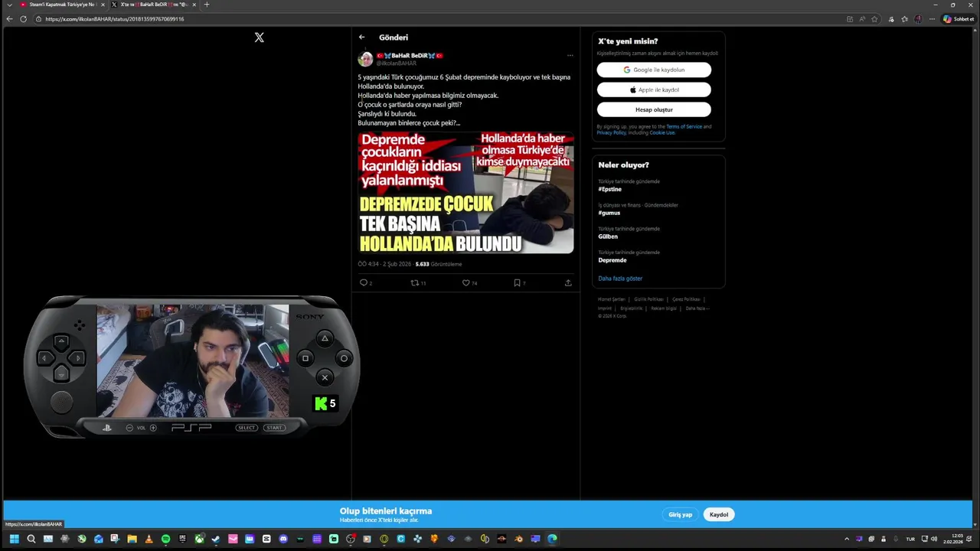
Task: Open the volume speaker tray icon
Action: point(934,539)
